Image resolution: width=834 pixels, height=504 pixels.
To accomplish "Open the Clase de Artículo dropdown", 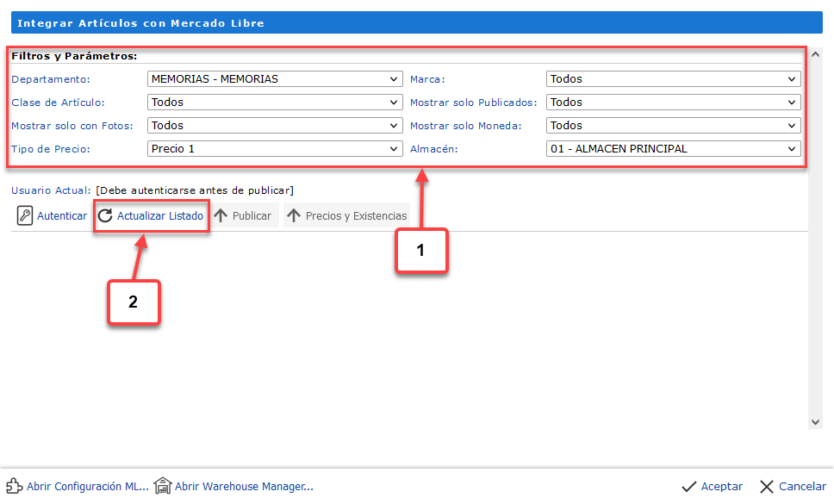I will pyautogui.click(x=275, y=103).
